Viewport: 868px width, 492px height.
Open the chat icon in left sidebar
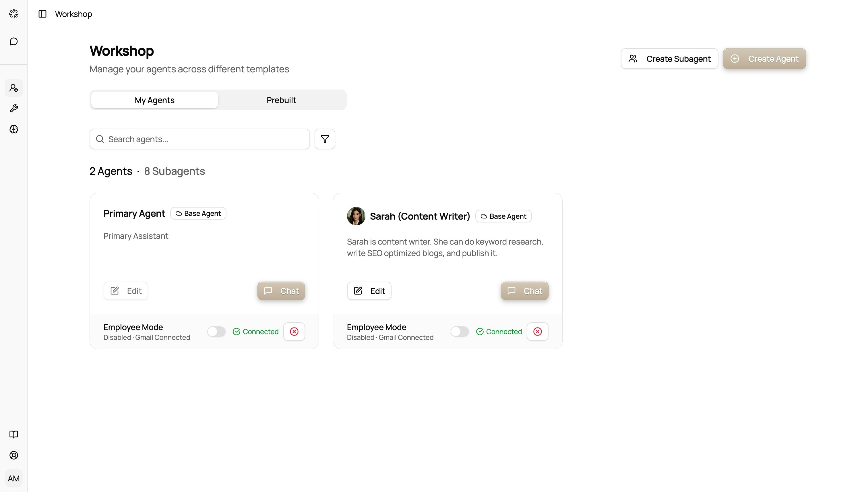click(x=13, y=42)
